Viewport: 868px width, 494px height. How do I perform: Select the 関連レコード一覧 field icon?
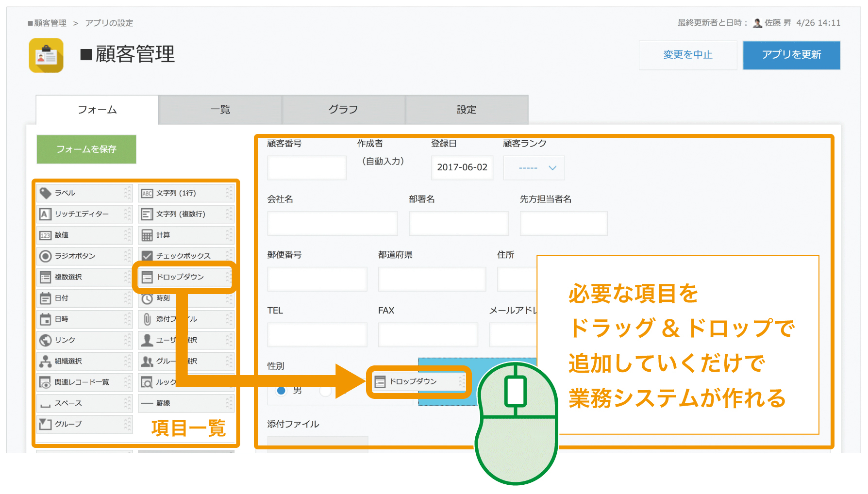[x=46, y=382]
